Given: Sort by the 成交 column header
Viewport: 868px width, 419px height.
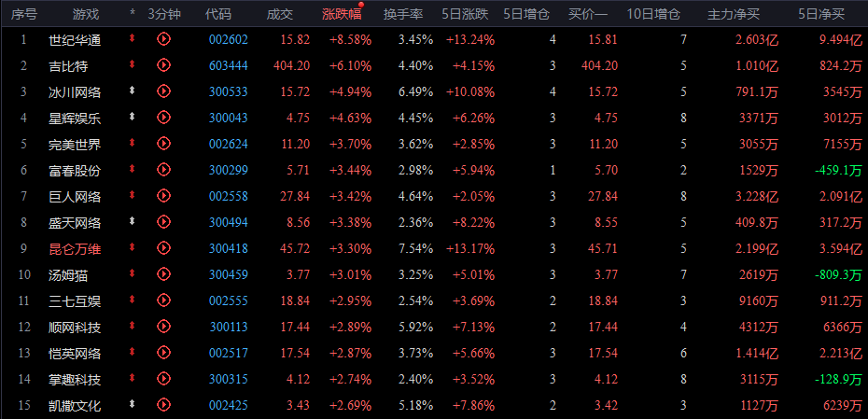Looking at the screenshot, I should [280, 14].
